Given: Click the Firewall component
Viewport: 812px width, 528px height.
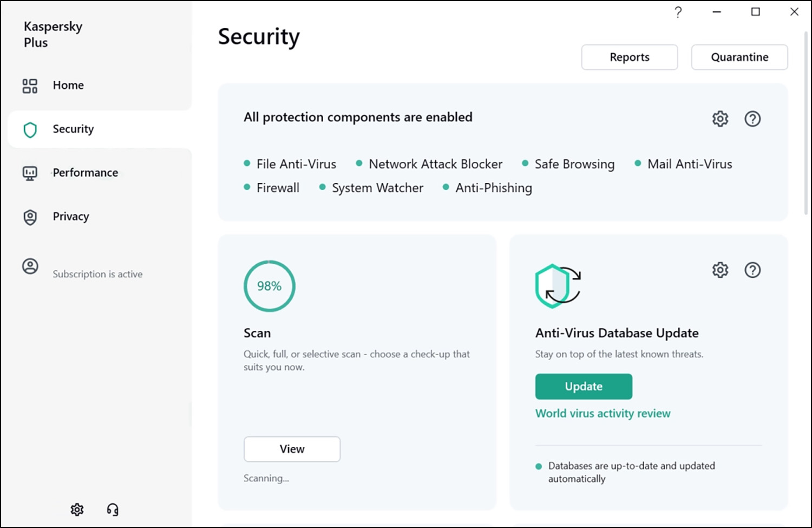Looking at the screenshot, I should pyautogui.click(x=278, y=188).
